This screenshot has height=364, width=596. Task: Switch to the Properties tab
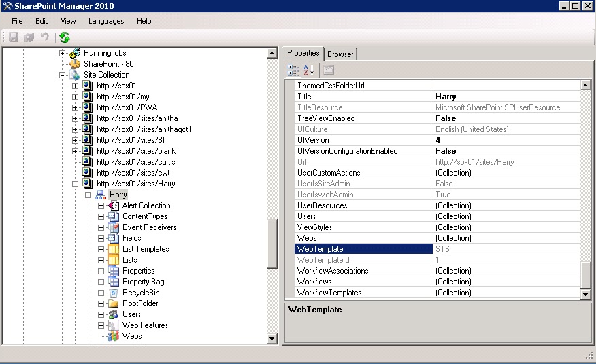[303, 53]
